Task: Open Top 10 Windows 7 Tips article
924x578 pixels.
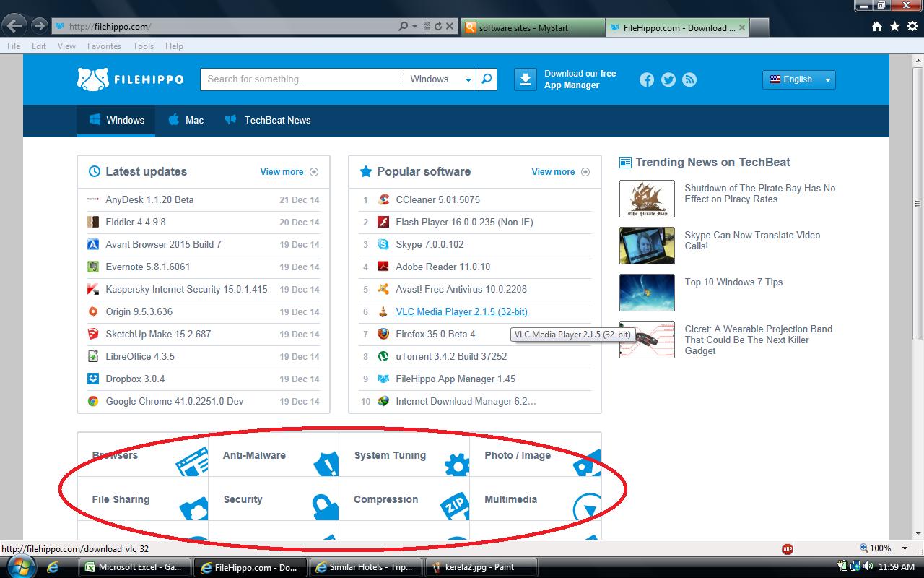Action: pos(733,282)
